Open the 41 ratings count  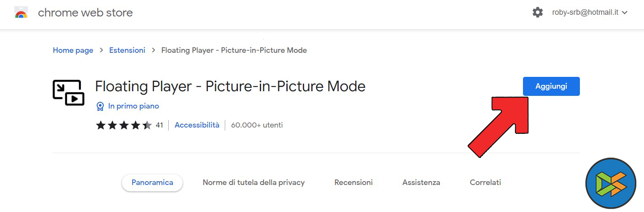[159, 125]
